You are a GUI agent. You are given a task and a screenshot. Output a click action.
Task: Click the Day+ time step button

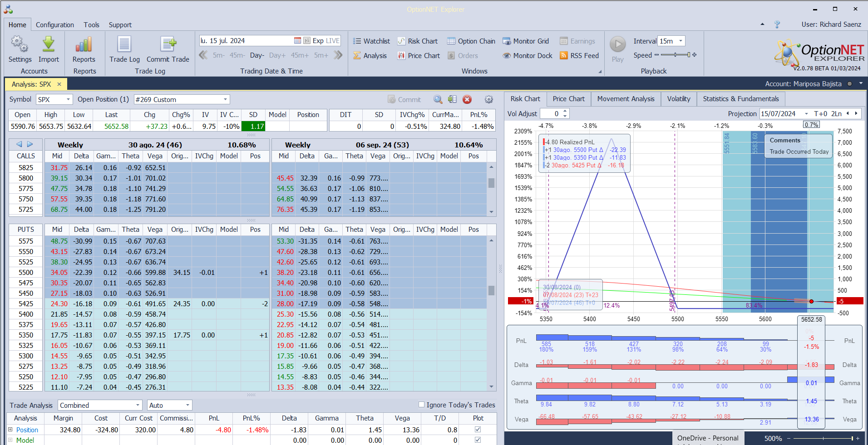(x=277, y=55)
